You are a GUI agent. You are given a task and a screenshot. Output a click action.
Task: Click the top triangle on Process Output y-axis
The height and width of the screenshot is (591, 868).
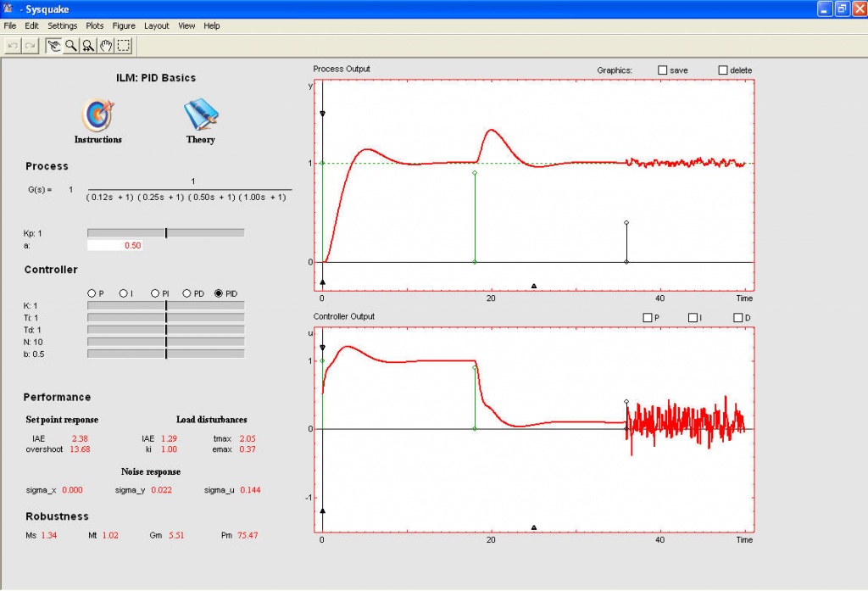322,114
